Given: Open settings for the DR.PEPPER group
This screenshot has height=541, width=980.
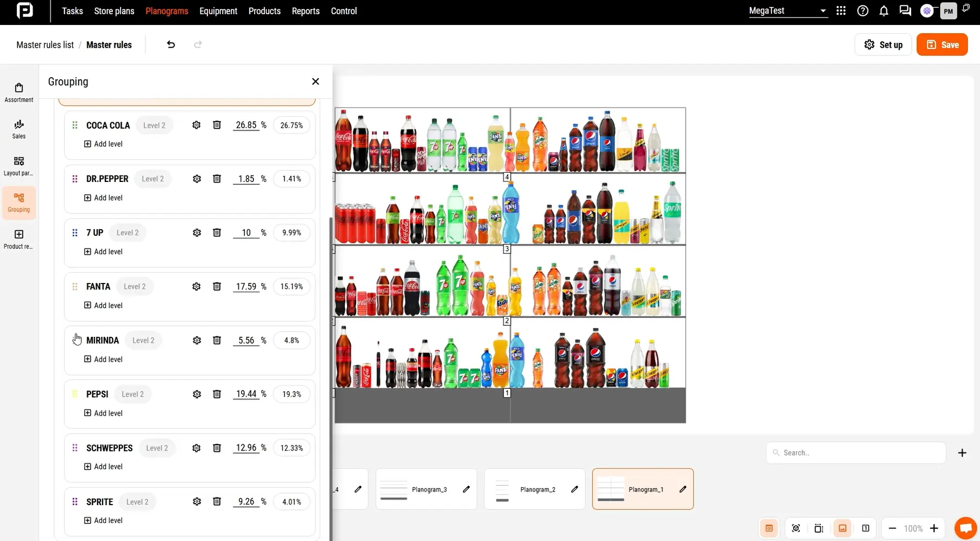Looking at the screenshot, I should pyautogui.click(x=197, y=179).
